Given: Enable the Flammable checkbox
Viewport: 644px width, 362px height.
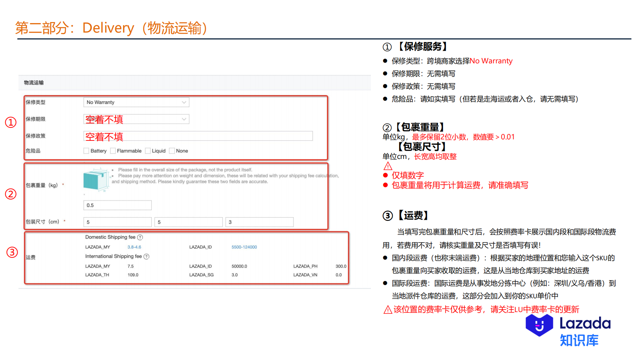Looking at the screenshot, I should pyautogui.click(x=113, y=151).
